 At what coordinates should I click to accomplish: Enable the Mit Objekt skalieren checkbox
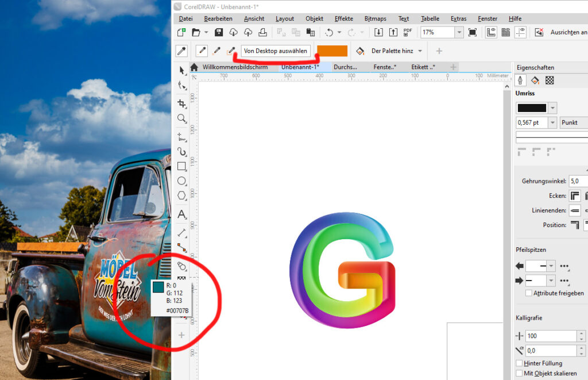click(x=519, y=373)
